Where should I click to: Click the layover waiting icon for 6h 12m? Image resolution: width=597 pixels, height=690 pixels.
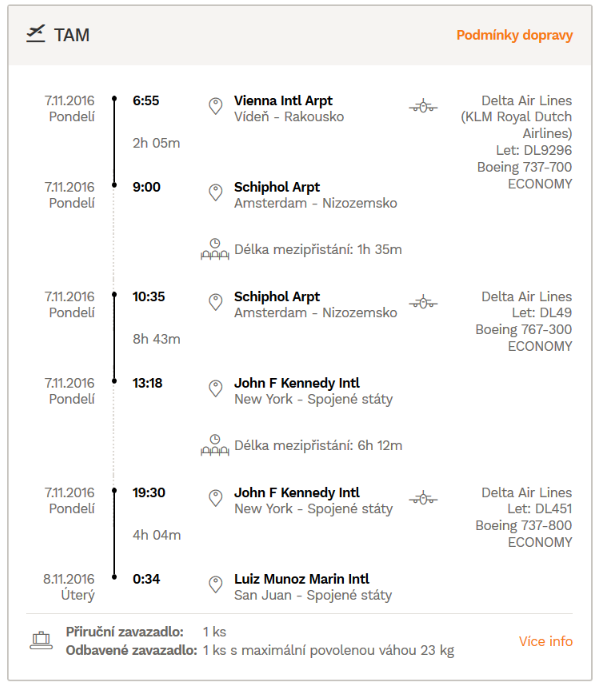[215, 445]
